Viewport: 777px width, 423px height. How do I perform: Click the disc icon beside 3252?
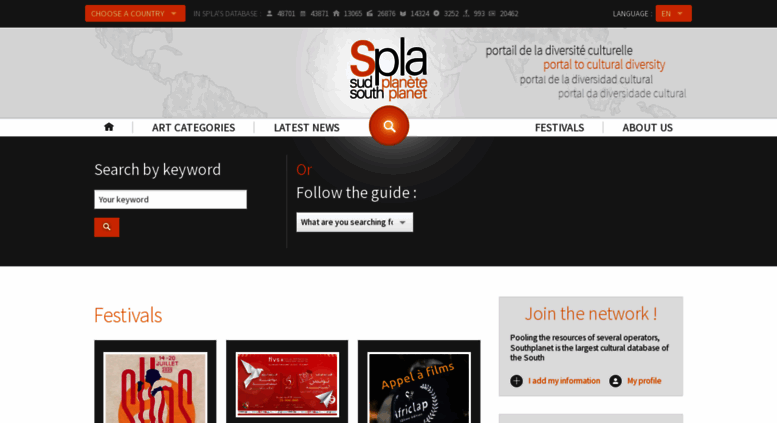pyautogui.click(x=437, y=14)
